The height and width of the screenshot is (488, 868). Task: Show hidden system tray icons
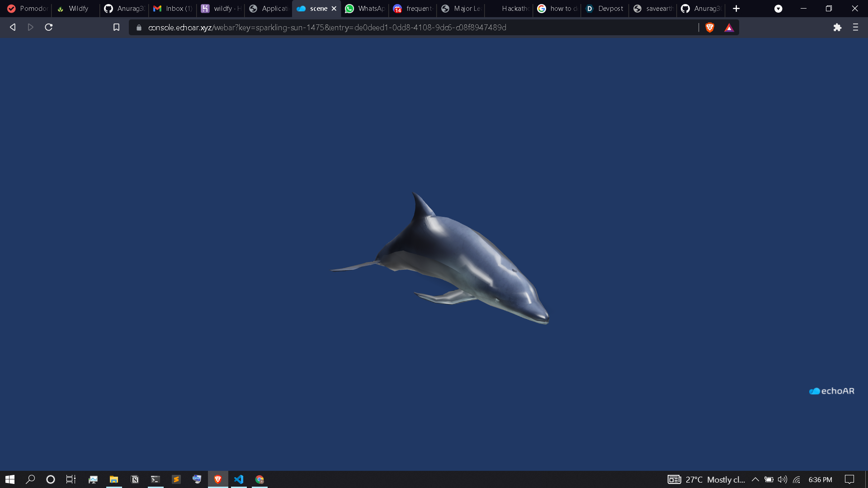pyautogui.click(x=755, y=479)
